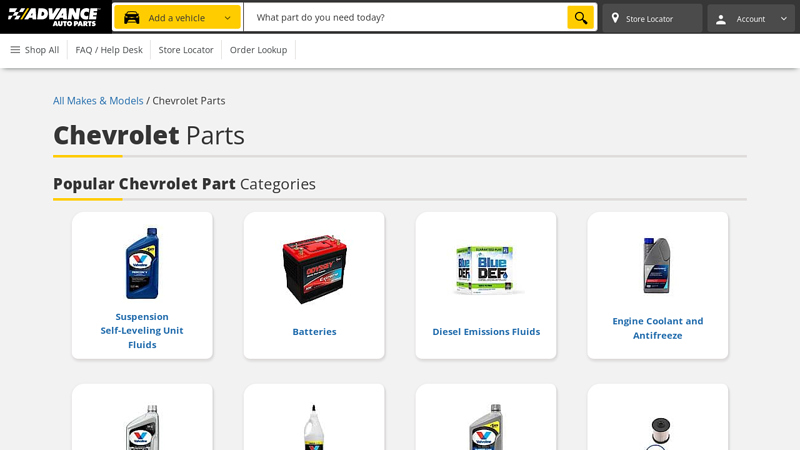
Task: Open the Diesel Emissions Fluids link
Action: [x=486, y=332]
